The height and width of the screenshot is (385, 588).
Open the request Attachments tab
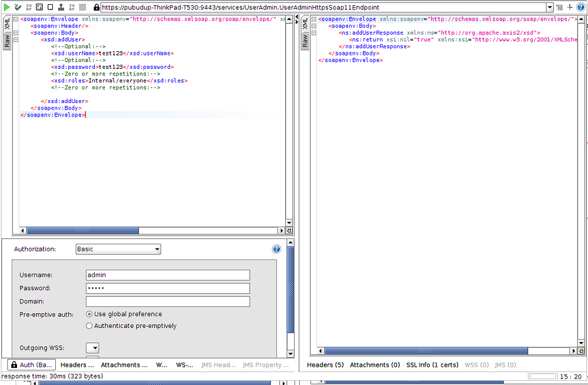tap(124, 365)
